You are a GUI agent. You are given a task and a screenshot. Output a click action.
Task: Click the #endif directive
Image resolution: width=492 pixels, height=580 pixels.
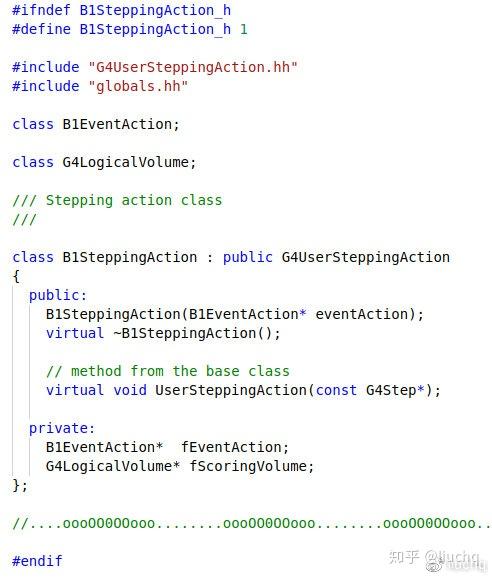coord(37,561)
